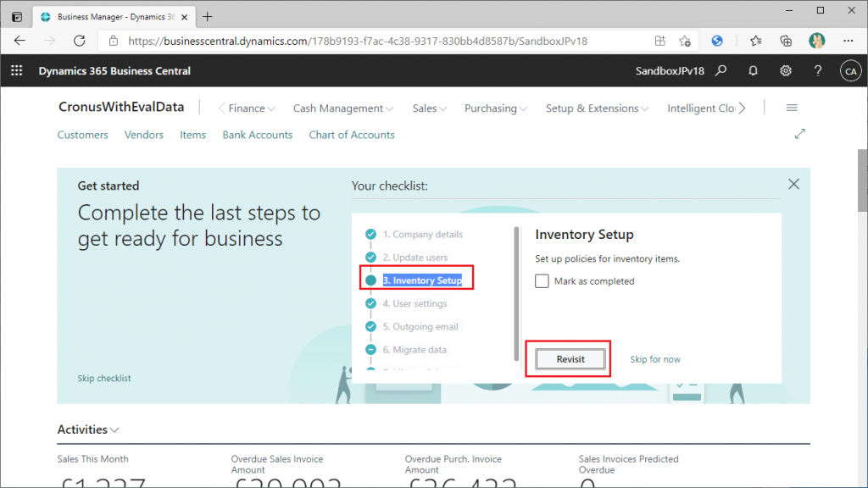The image size is (868, 488).
Task: Open the Customers link
Action: [82, 135]
